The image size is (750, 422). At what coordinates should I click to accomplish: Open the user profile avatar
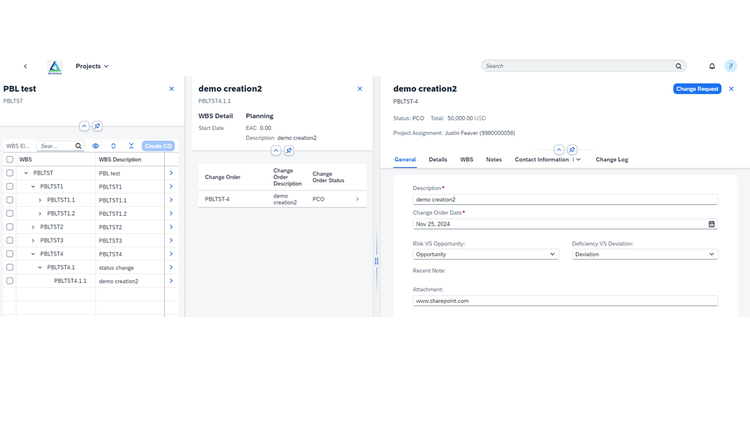[x=730, y=66]
